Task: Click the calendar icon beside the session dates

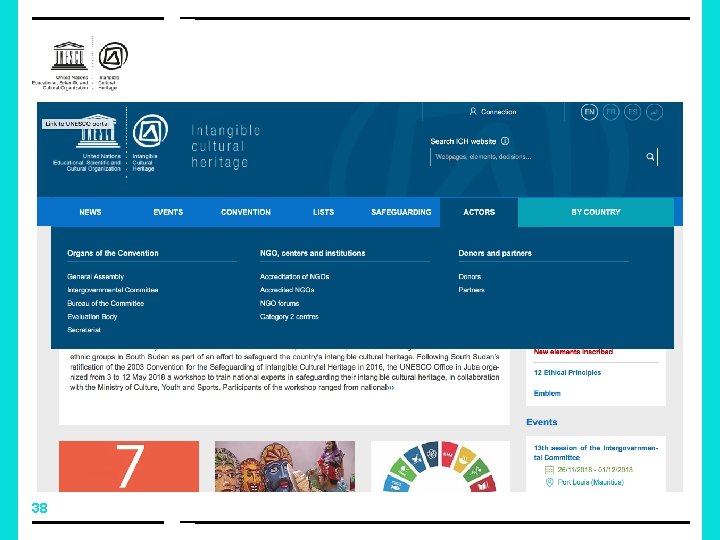Action: point(549,469)
